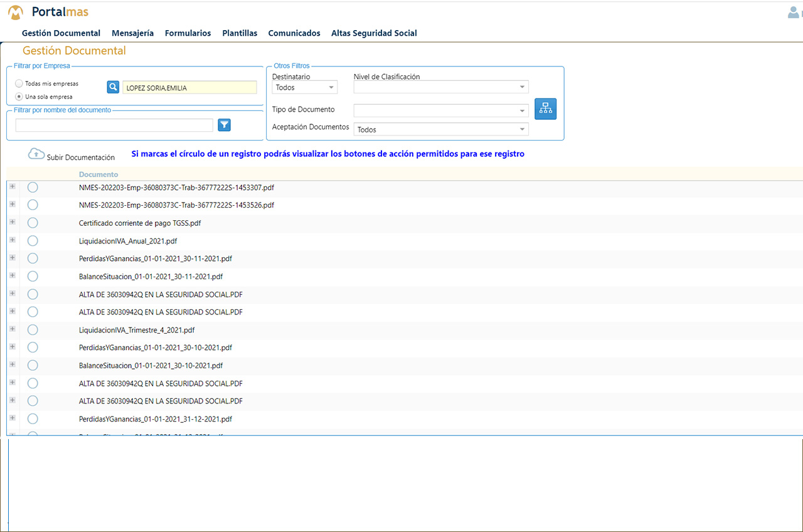Image resolution: width=803 pixels, height=532 pixels.
Task: Click the cloud upload icon
Action: [36, 154]
